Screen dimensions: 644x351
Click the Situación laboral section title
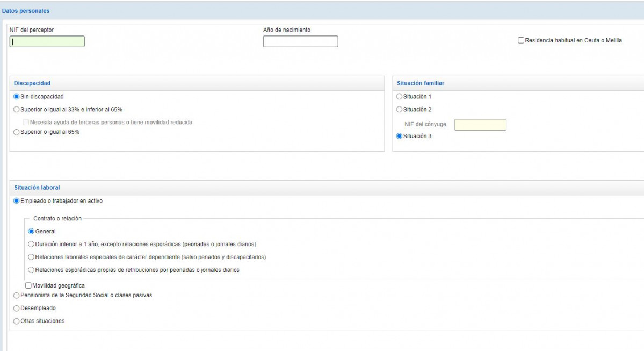pyautogui.click(x=37, y=188)
